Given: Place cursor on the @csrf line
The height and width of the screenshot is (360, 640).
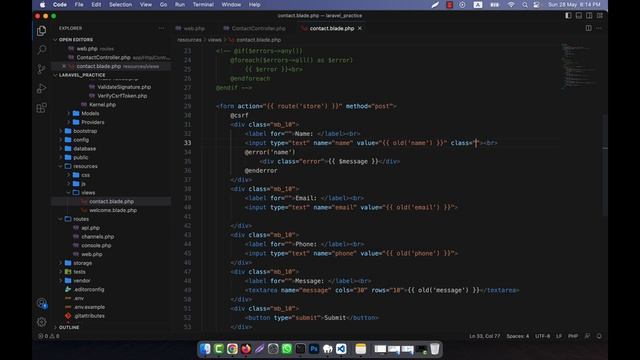Looking at the screenshot, I should (x=239, y=116).
